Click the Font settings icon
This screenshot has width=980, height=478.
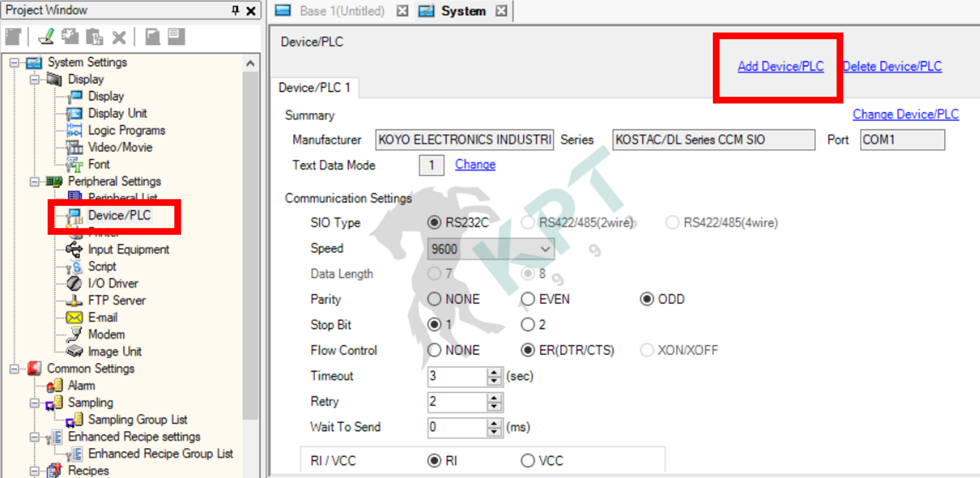pos(74,164)
